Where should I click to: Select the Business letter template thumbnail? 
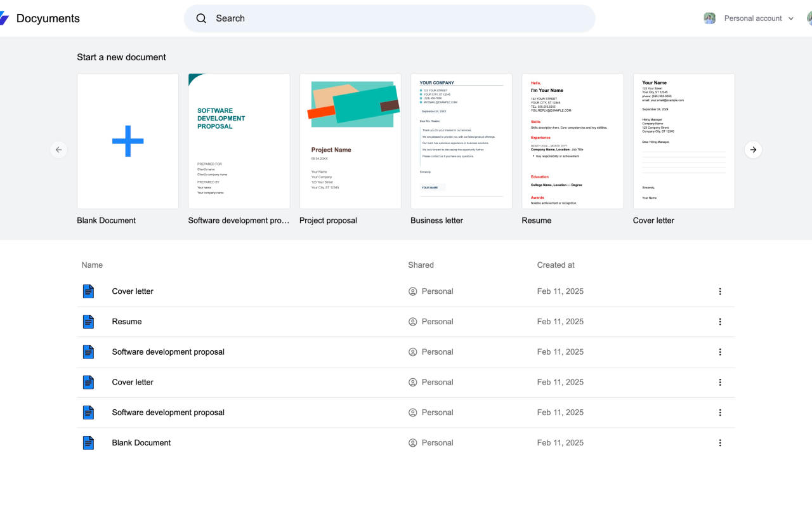(461, 141)
